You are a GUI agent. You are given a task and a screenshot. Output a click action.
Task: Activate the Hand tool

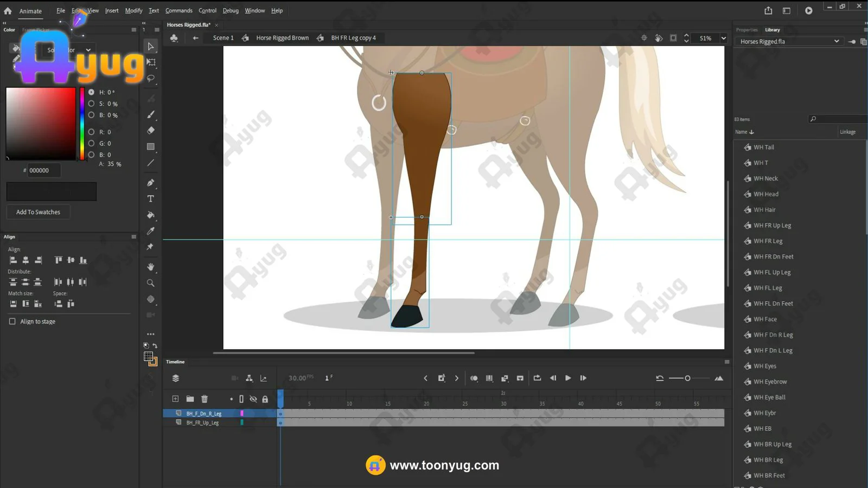pos(151,267)
